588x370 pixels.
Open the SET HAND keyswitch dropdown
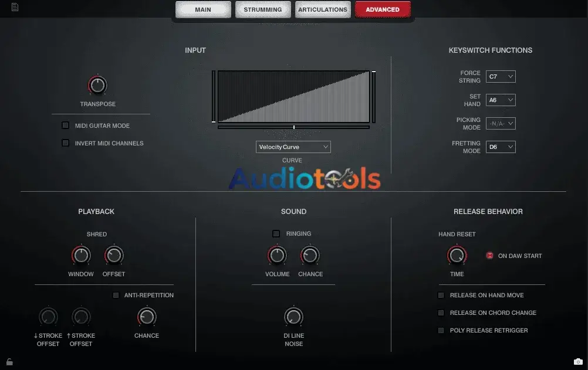click(x=501, y=100)
